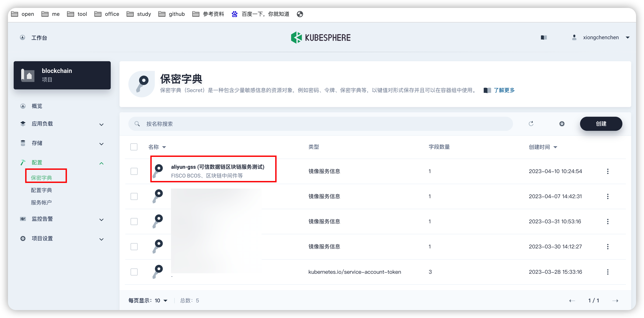Click the user avatar icon beside xiongchenchen
This screenshot has height=318, width=644.
click(574, 37)
